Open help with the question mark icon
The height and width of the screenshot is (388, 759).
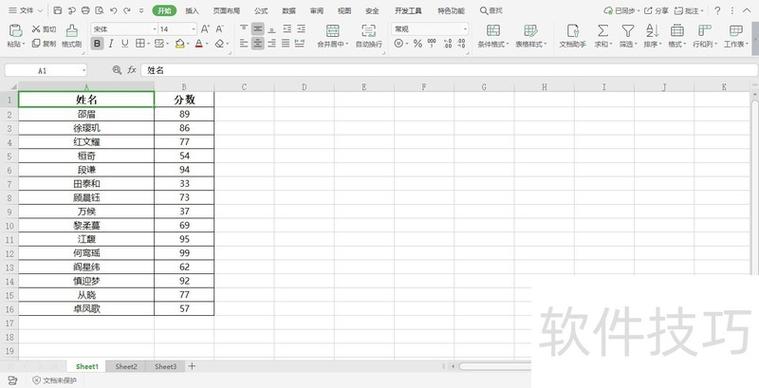pos(717,10)
